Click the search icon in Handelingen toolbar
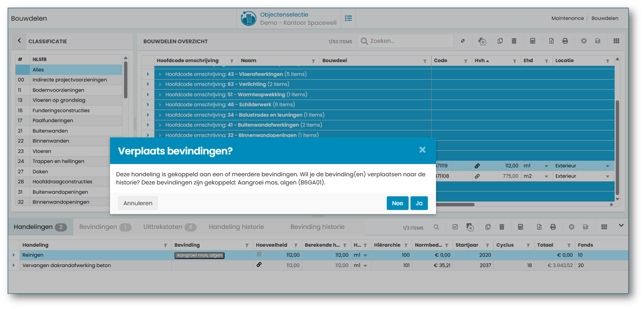The width and height of the screenshot is (644, 309). pos(436,227)
